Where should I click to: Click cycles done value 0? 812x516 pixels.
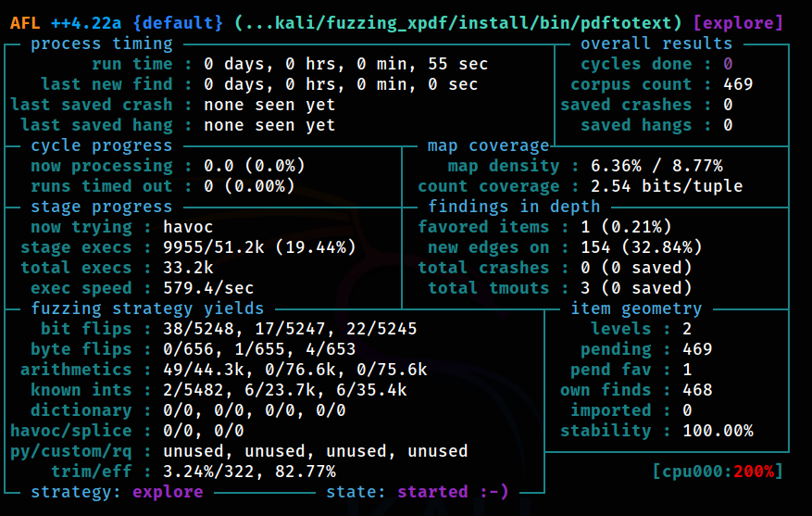point(728,64)
